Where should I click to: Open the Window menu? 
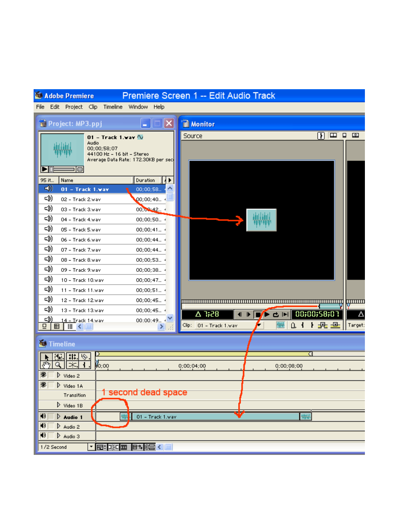tap(138, 107)
